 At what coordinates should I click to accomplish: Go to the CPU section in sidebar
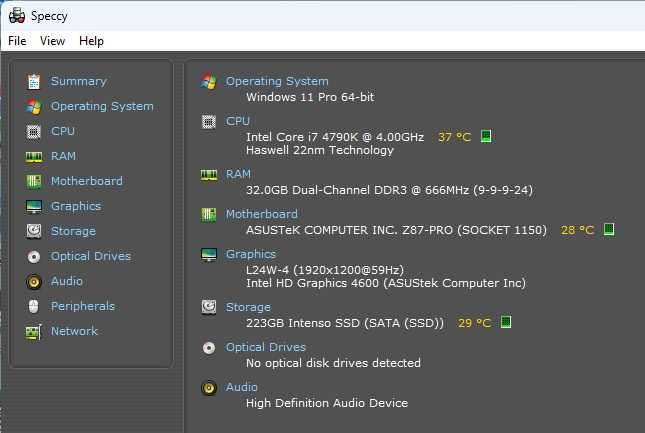[x=63, y=131]
